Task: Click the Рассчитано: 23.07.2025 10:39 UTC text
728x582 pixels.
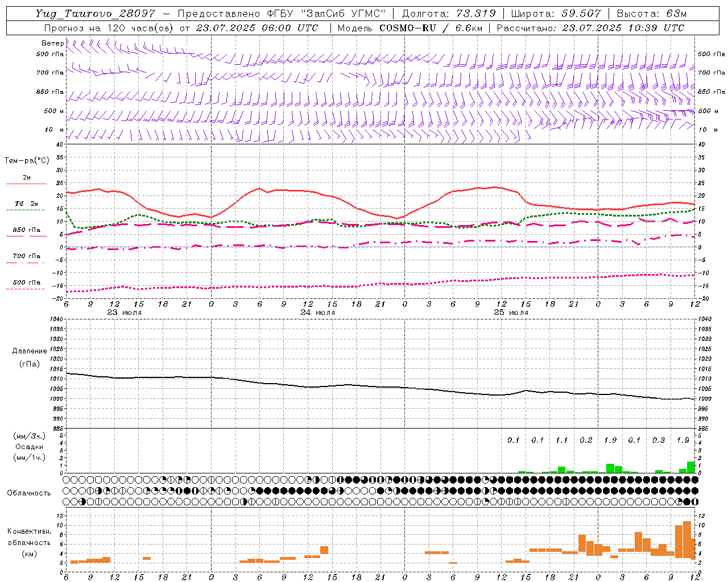Action: (590, 28)
